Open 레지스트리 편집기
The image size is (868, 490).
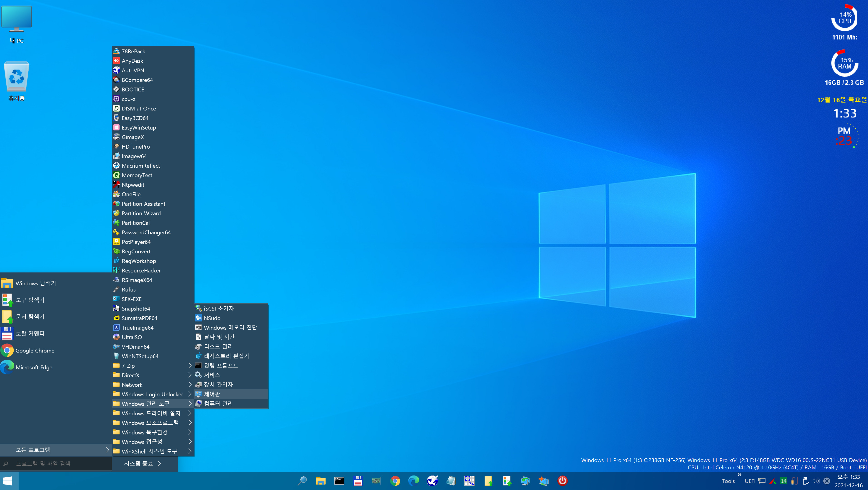(231, 356)
